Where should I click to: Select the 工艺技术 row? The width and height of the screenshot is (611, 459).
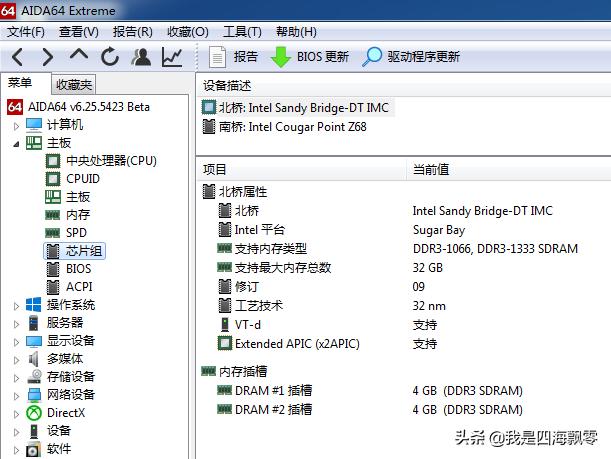pos(405,306)
